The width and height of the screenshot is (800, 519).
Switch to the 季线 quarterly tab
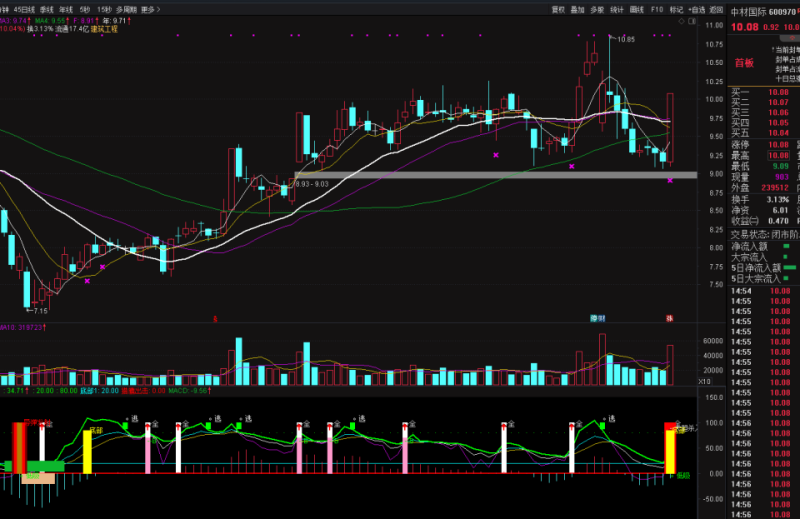click(46, 9)
